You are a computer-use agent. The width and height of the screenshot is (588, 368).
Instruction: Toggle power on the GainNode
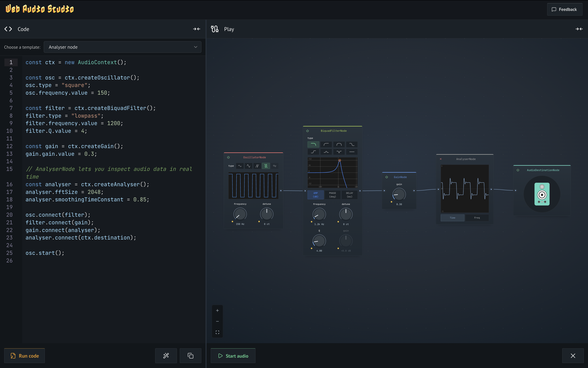(x=387, y=177)
